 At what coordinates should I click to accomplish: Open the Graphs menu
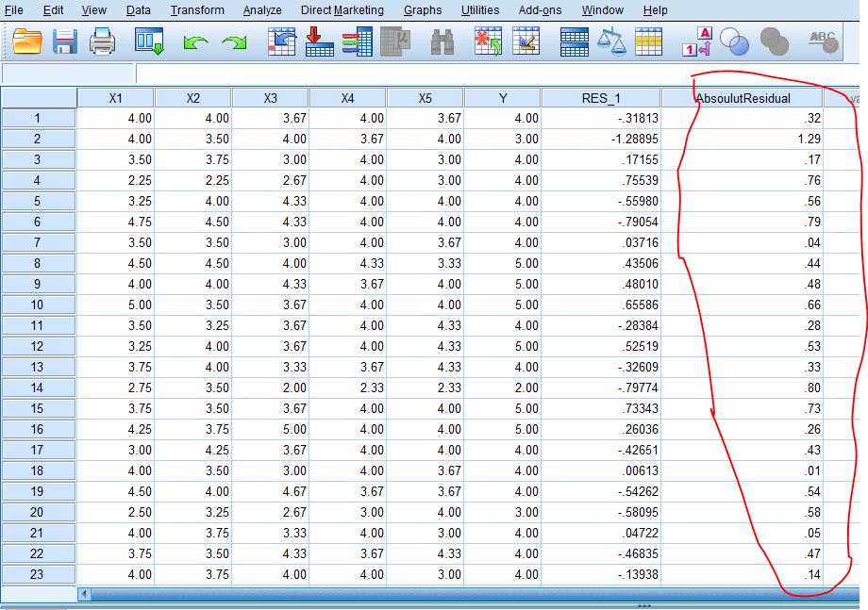(423, 10)
